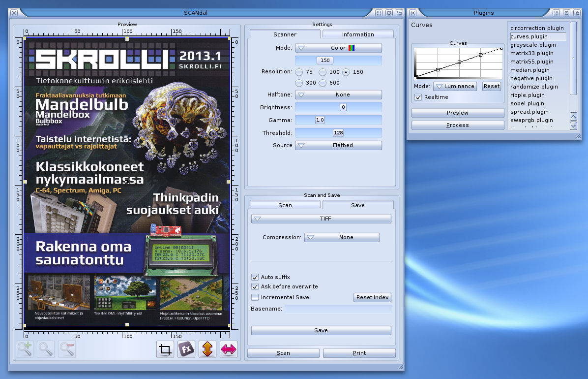Click SCANdal window close gadget
Screen dimensions: 588x379
[x=14, y=13]
